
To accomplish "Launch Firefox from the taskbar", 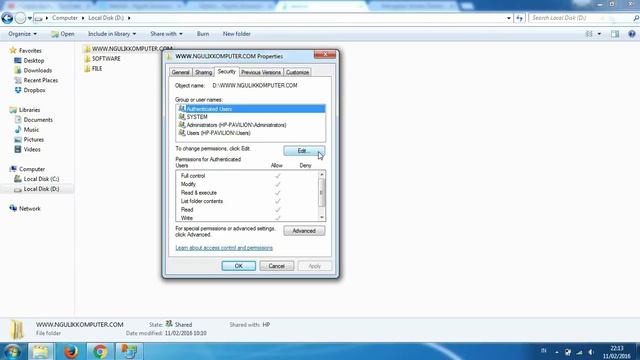I will pyautogui.click(x=71, y=351).
